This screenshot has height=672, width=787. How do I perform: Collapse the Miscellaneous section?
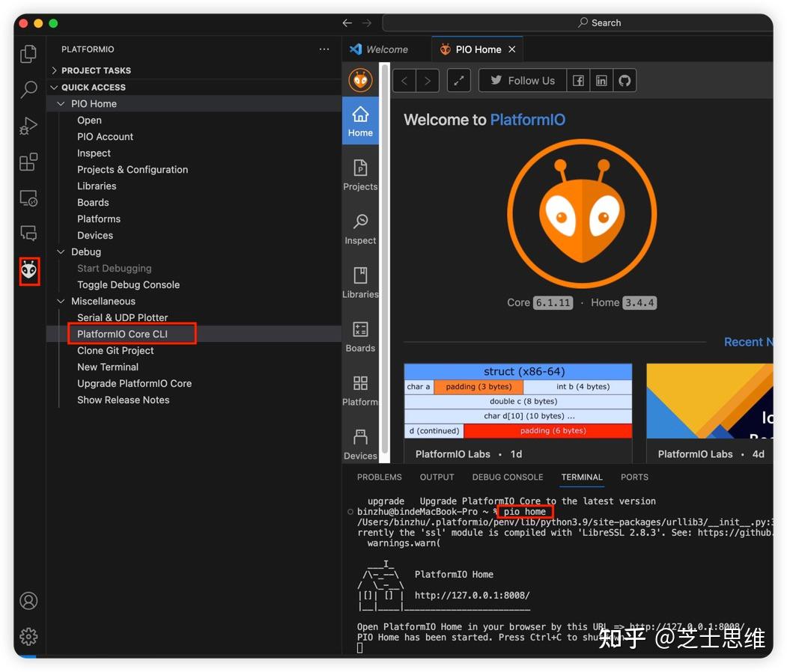pos(61,301)
